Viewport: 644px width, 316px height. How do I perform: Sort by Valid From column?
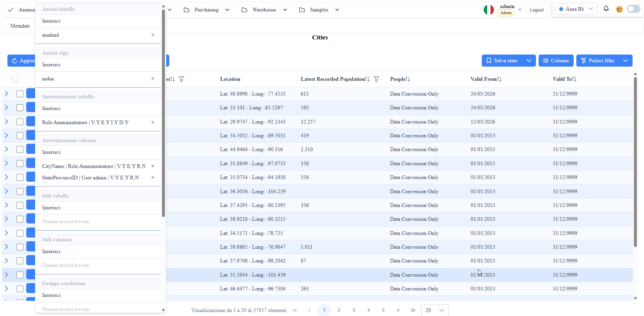(499, 79)
